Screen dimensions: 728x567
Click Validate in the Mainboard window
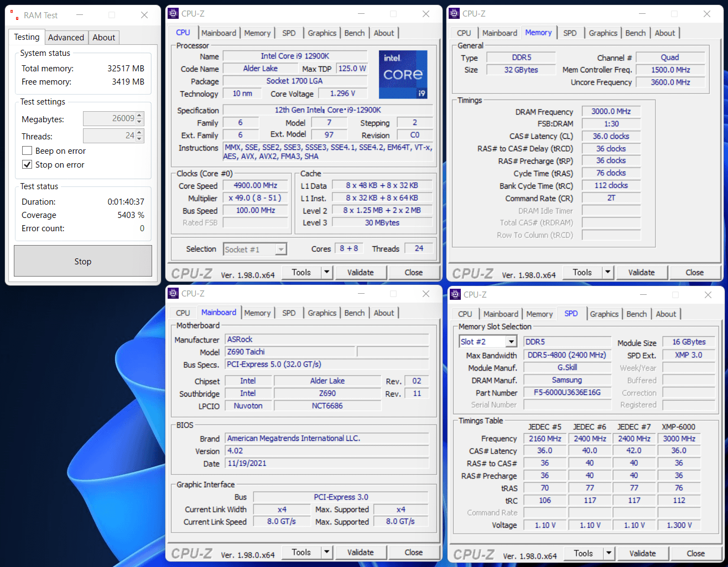pyautogui.click(x=360, y=552)
